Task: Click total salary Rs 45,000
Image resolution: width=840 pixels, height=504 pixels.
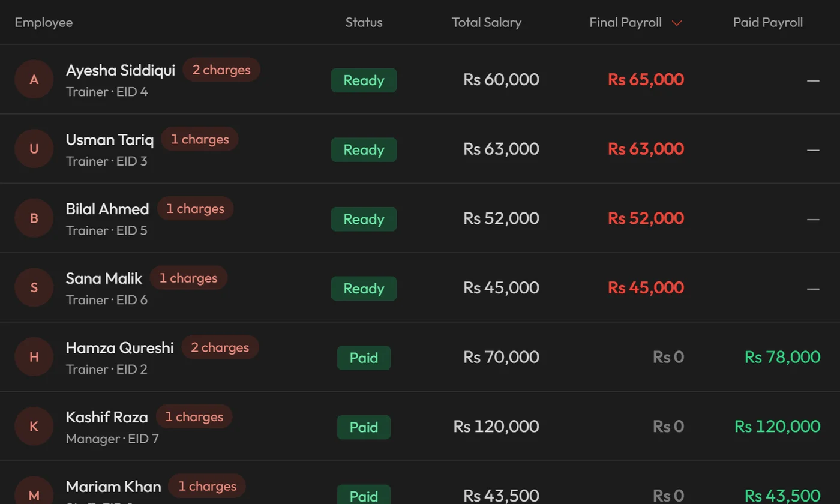Action: (x=501, y=287)
